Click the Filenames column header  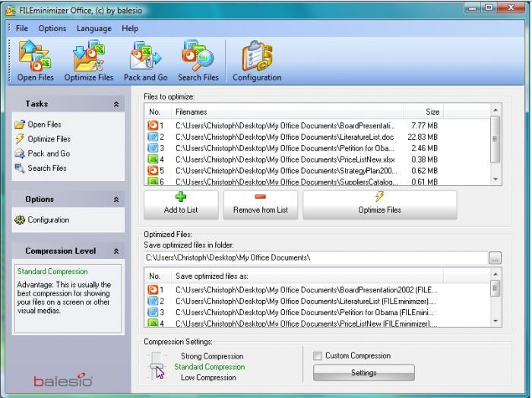[287, 112]
